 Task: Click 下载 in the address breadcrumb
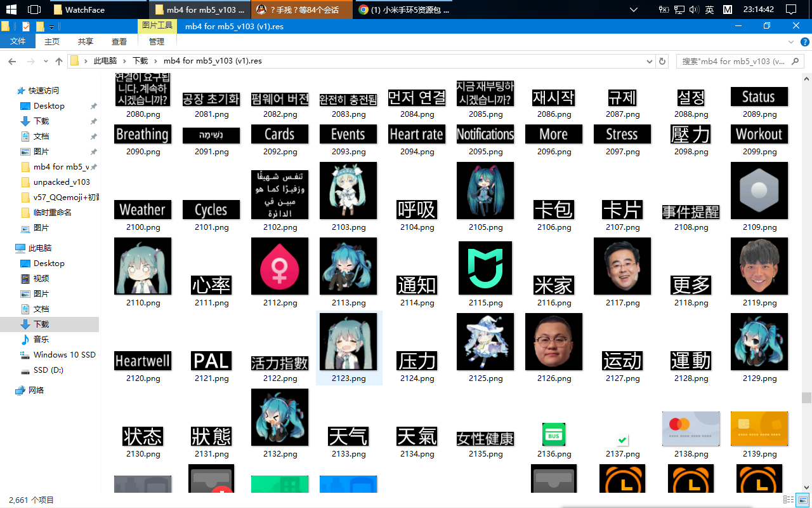(x=140, y=62)
